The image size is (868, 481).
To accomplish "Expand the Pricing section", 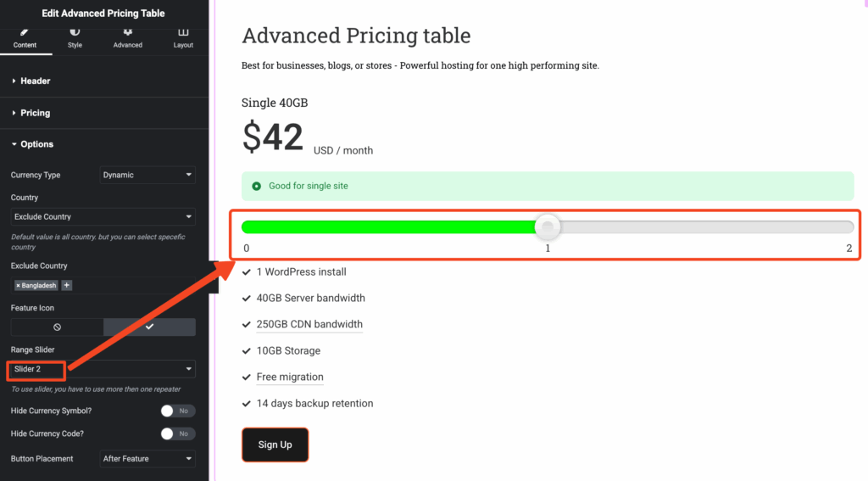I will 35,113.
